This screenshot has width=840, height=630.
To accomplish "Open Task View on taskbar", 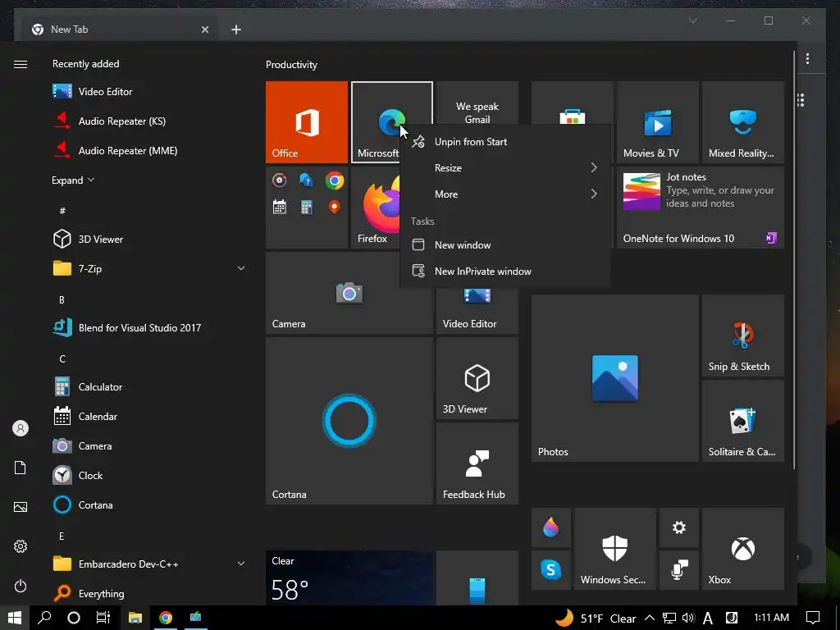I will 103,618.
